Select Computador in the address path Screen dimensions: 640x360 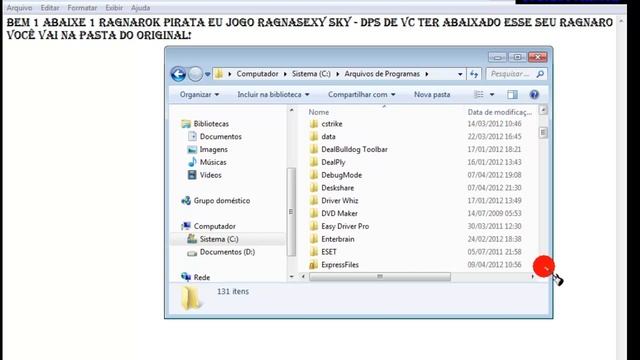[257, 74]
